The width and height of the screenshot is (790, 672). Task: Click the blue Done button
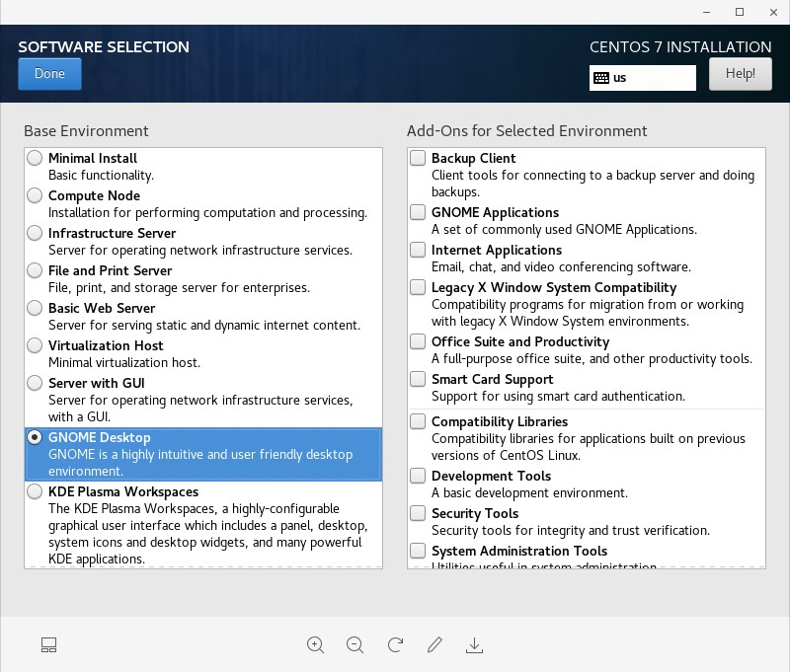point(49,74)
